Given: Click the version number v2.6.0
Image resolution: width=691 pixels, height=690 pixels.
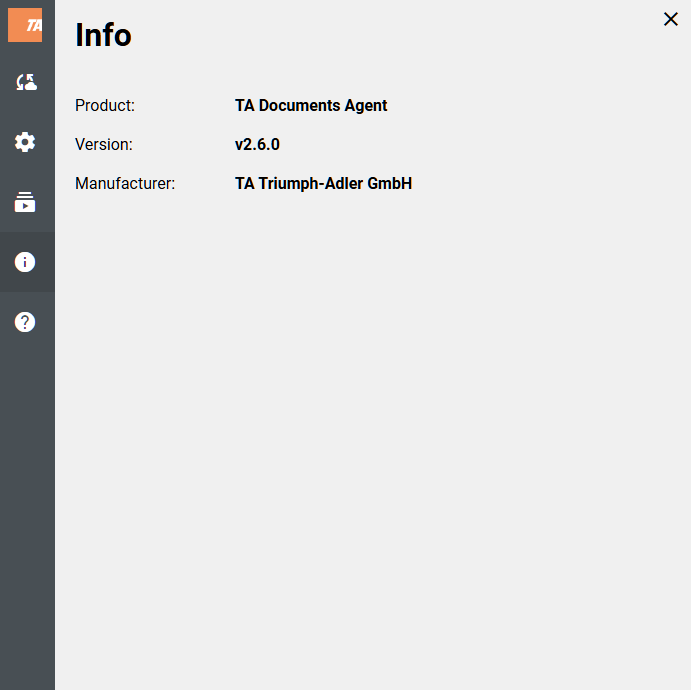Looking at the screenshot, I should coord(257,144).
